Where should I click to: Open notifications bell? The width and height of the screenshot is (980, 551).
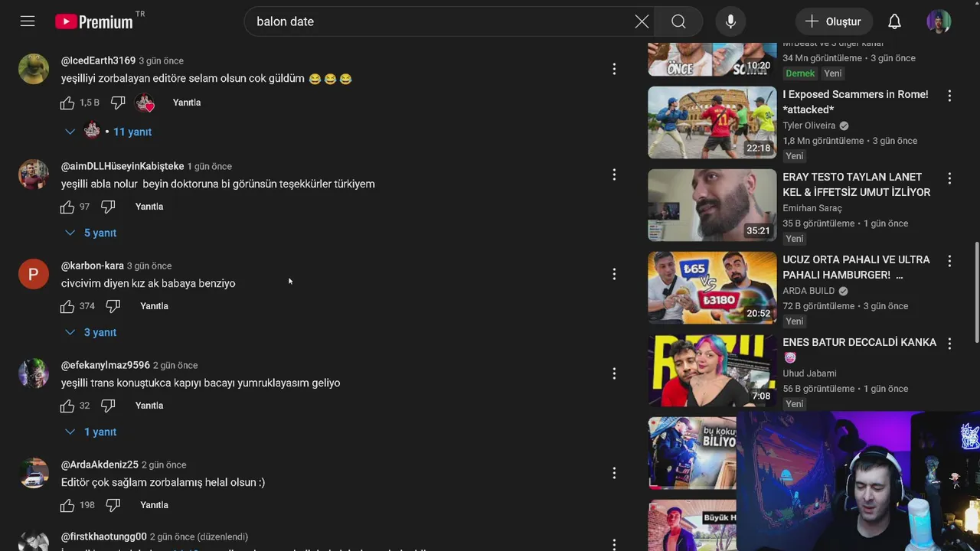[x=894, y=21]
